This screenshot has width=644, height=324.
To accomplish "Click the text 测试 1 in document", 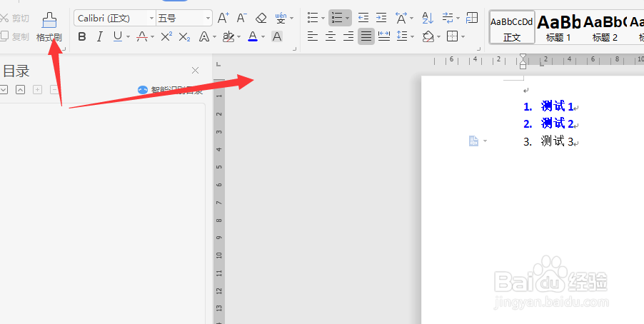I will tap(557, 106).
